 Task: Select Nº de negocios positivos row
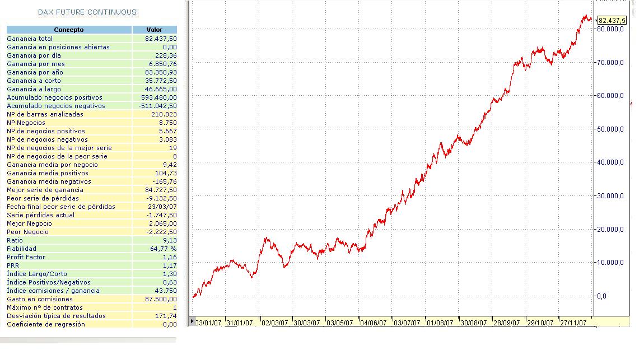92,131
